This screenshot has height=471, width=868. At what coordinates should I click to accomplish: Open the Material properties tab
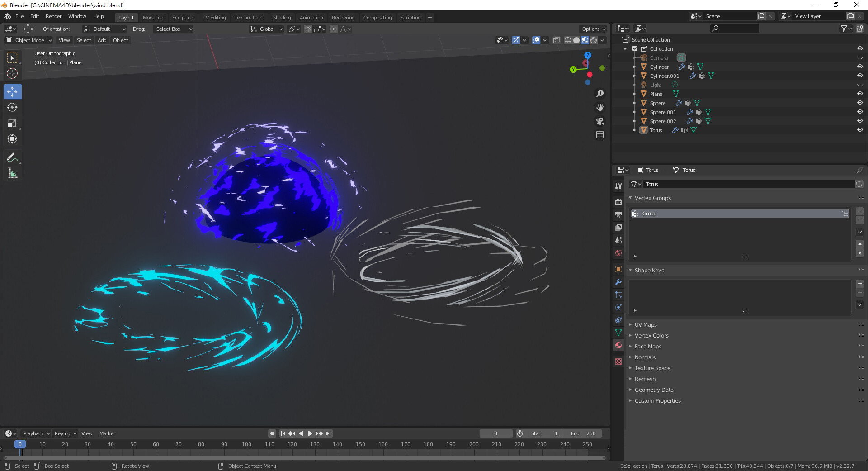[x=618, y=345]
